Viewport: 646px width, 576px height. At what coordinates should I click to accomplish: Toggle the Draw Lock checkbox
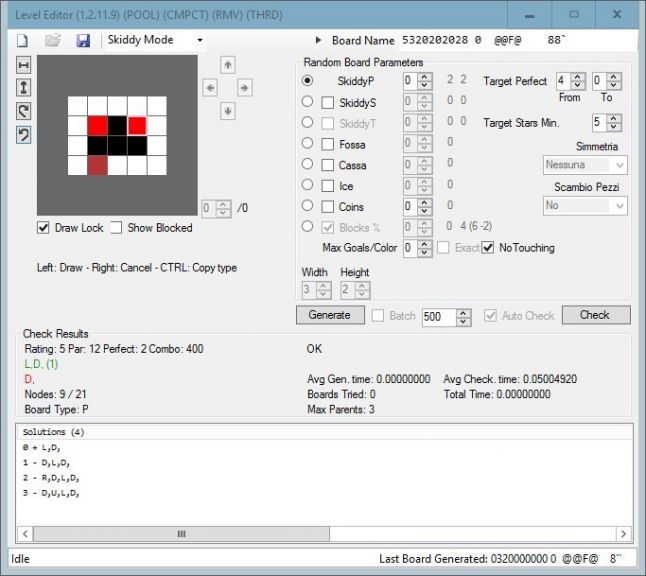point(43,228)
